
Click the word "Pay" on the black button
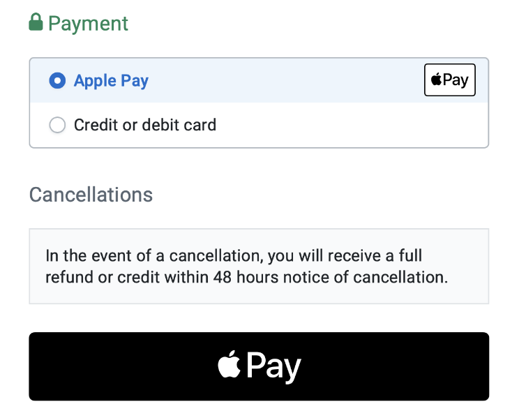273,366
